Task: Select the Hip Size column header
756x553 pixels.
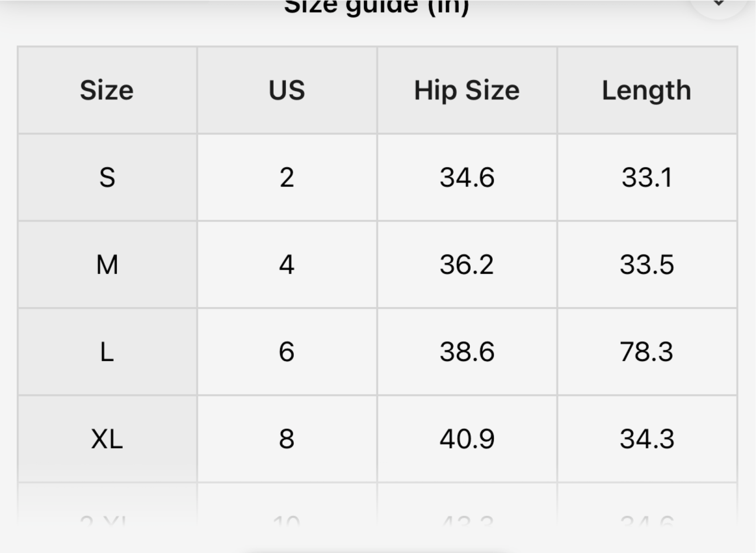Action: (467, 90)
